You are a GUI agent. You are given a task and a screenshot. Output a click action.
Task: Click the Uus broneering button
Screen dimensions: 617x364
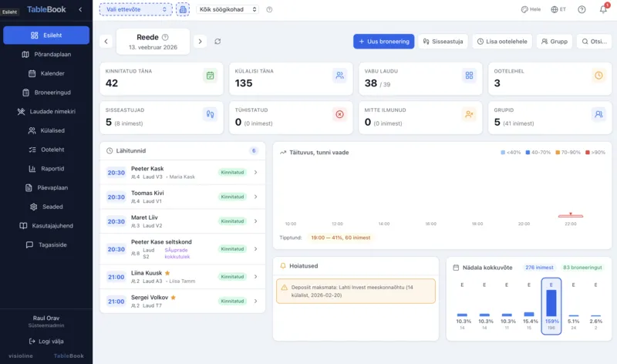click(384, 41)
